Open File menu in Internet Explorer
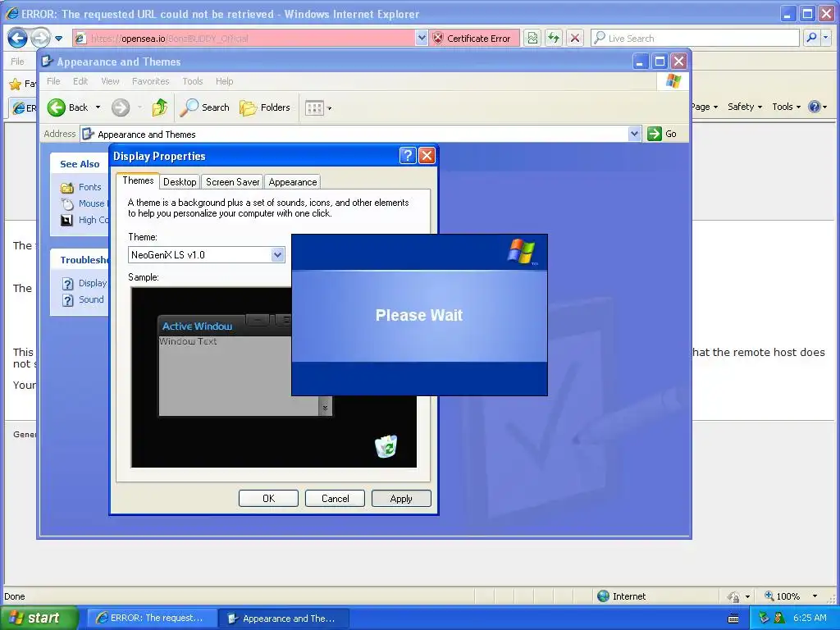 (x=17, y=62)
